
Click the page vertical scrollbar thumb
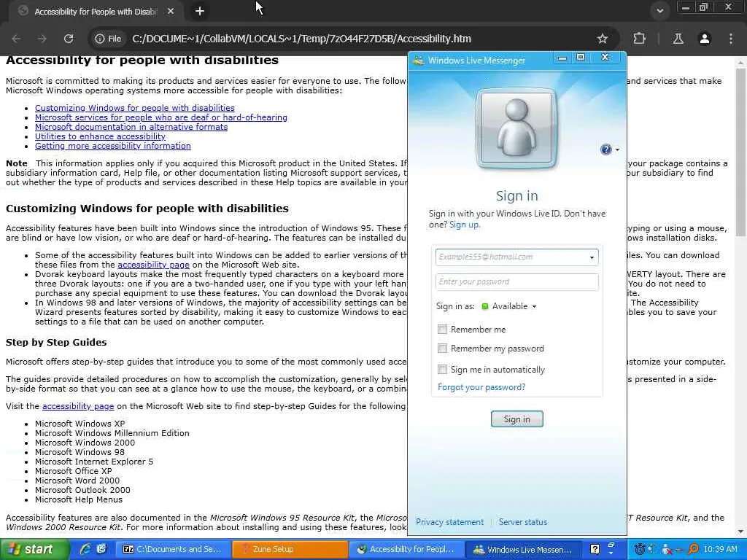(x=740, y=152)
